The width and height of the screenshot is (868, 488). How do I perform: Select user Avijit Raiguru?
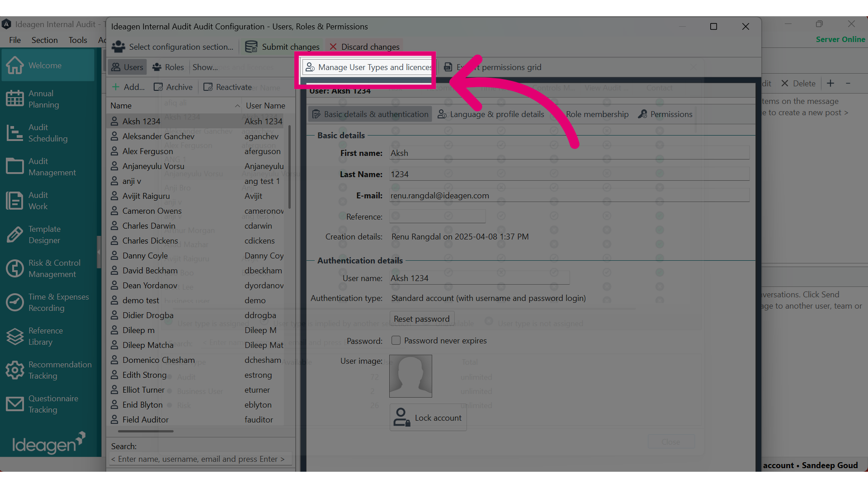coord(195,196)
